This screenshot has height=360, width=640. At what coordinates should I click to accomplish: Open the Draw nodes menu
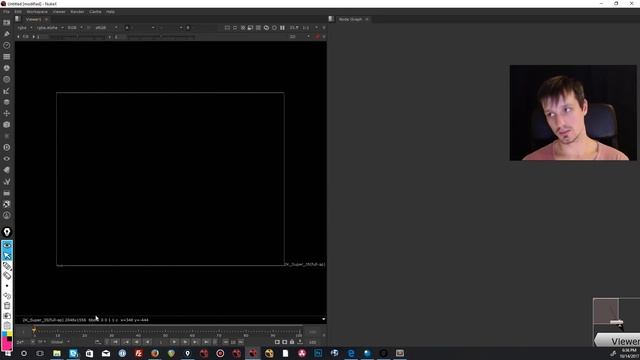[x=7, y=34]
